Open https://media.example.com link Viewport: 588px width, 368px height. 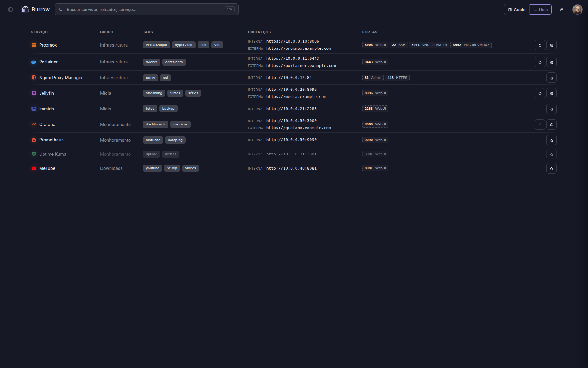pos(296,97)
